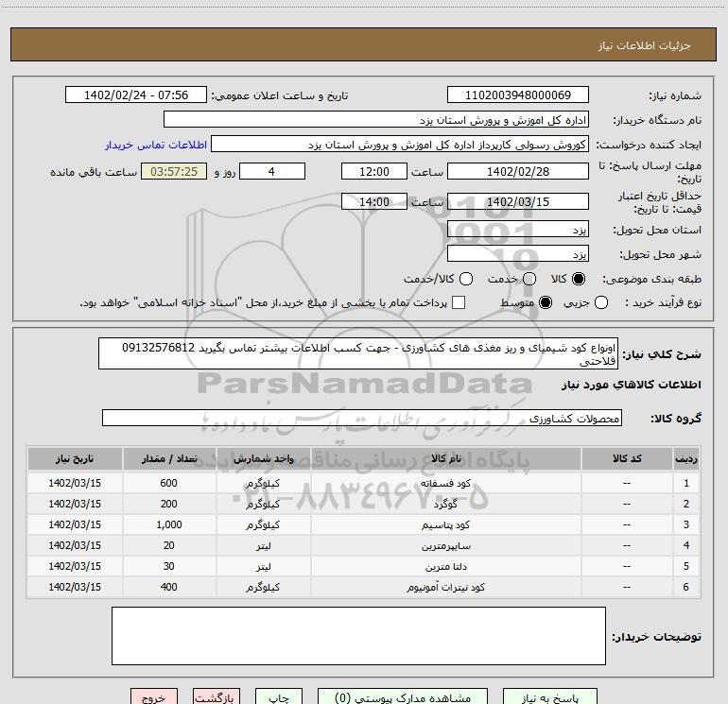
Task: Click the خروج exit button
Action: (154, 697)
